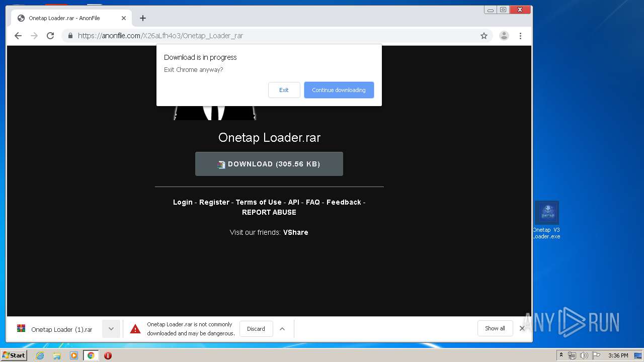Click the Onetap Loader.rar page title
Screen dimensions: 644x362
[x=269, y=137]
